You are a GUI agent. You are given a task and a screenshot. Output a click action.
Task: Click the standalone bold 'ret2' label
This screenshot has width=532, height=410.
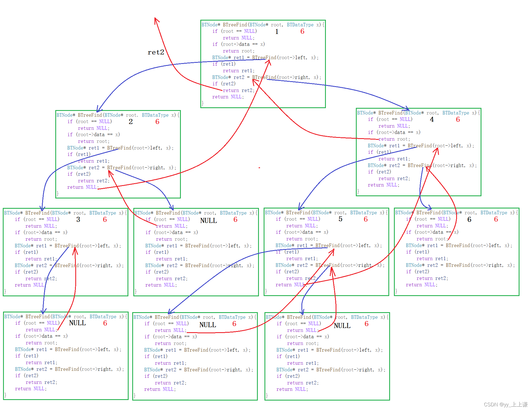(x=156, y=52)
